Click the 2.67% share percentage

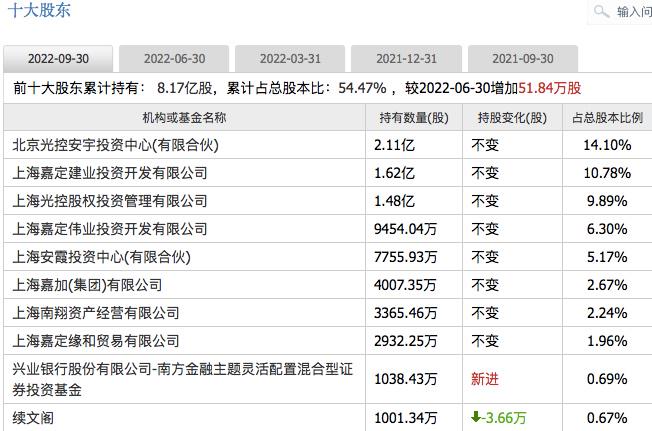(x=607, y=285)
